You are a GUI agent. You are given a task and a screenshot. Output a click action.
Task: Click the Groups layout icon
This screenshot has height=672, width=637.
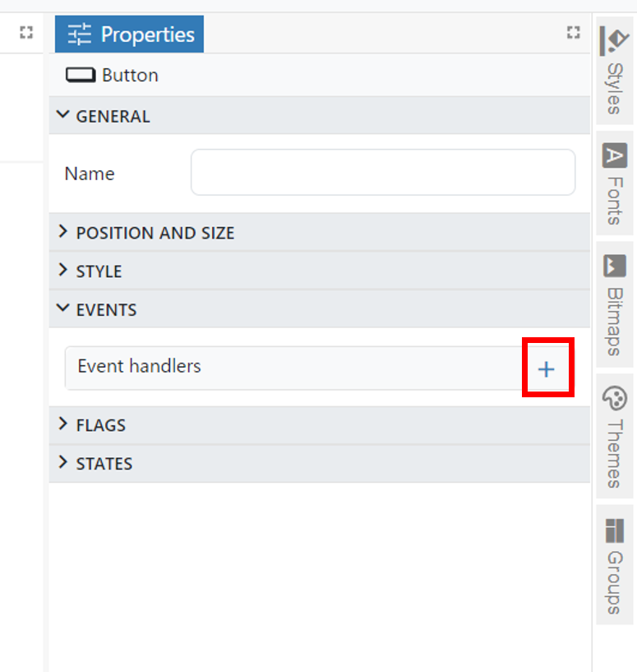click(x=614, y=531)
